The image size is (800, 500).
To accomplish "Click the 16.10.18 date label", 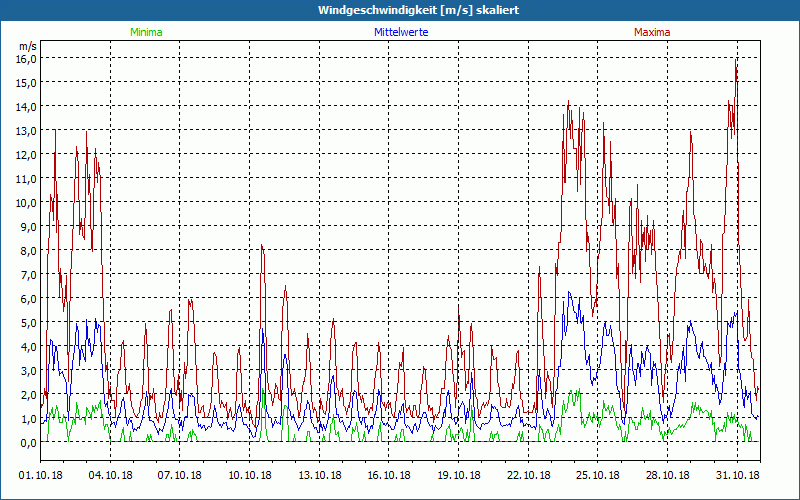I will (389, 475).
